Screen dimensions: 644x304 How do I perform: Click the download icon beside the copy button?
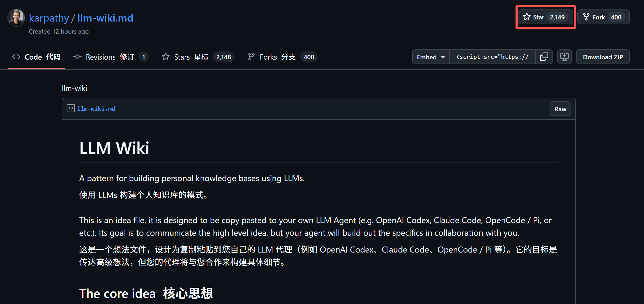click(x=564, y=57)
